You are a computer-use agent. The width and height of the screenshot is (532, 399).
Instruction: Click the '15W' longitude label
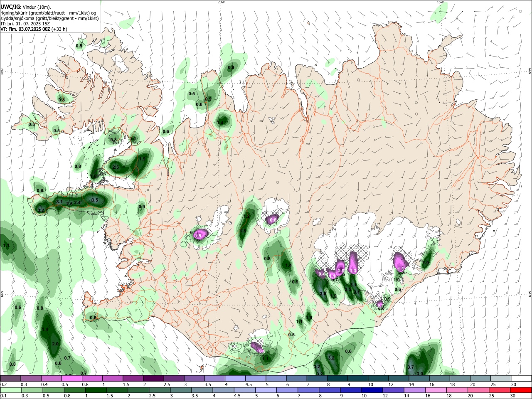pyautogui.click(x=441, y=2)
